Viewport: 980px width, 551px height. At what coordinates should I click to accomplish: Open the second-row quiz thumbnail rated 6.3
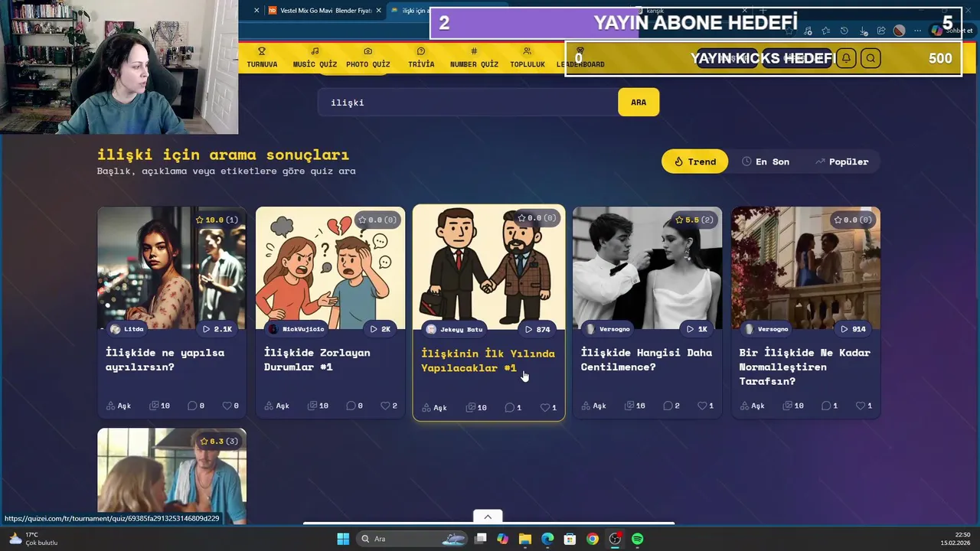(171, 476)
